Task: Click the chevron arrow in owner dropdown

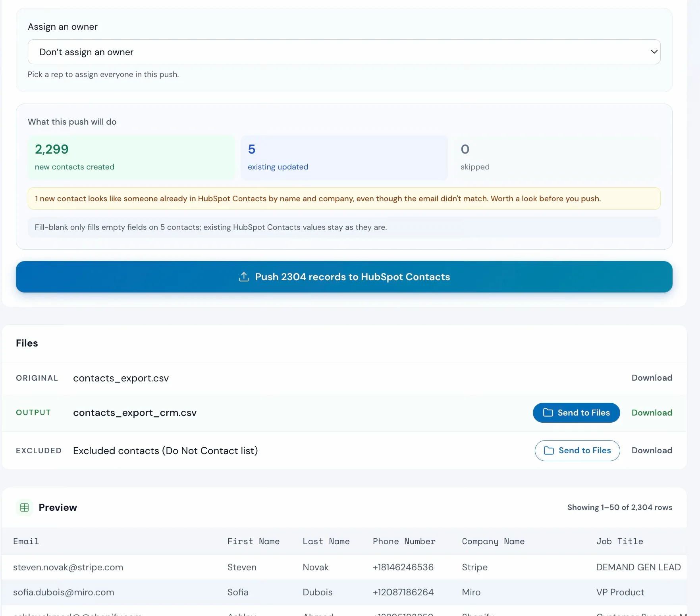Action: [654, 52]
